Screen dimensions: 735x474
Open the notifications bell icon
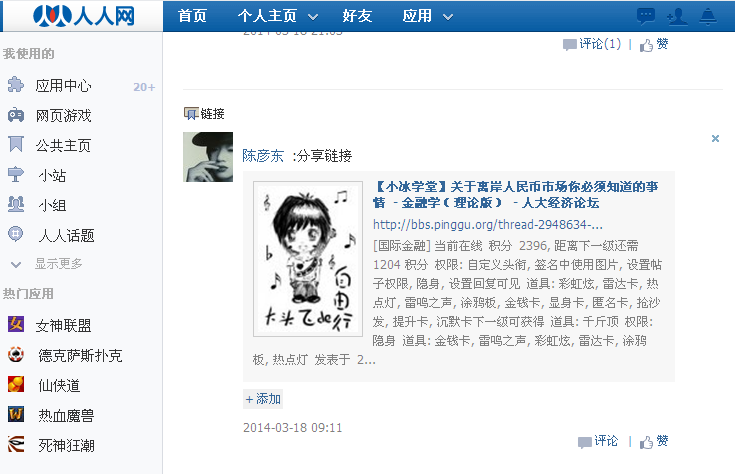708,16
